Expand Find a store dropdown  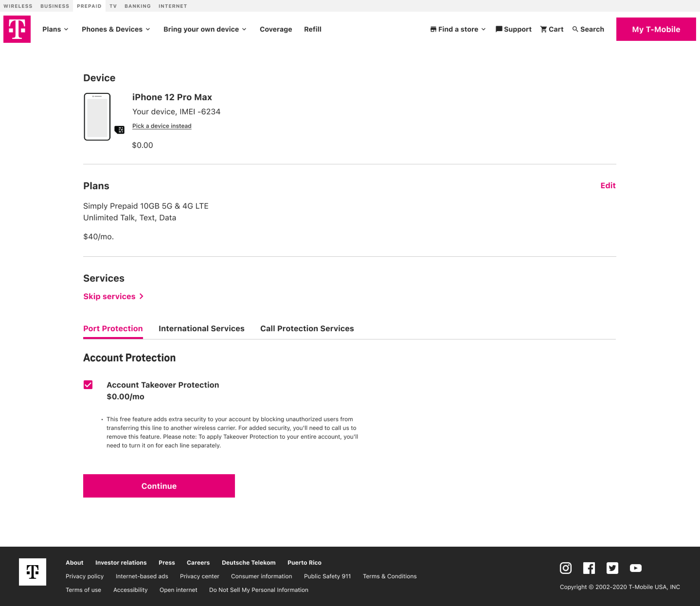(458, 29)
